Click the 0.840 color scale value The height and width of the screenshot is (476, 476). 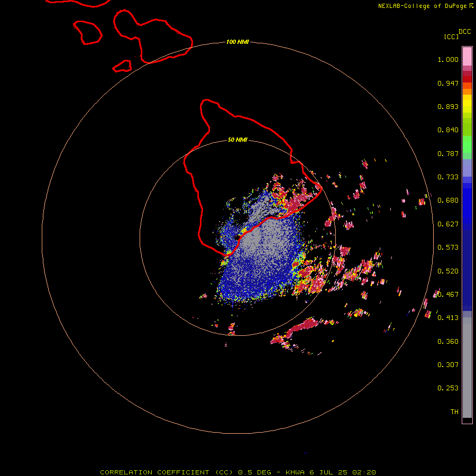(448, 130)
